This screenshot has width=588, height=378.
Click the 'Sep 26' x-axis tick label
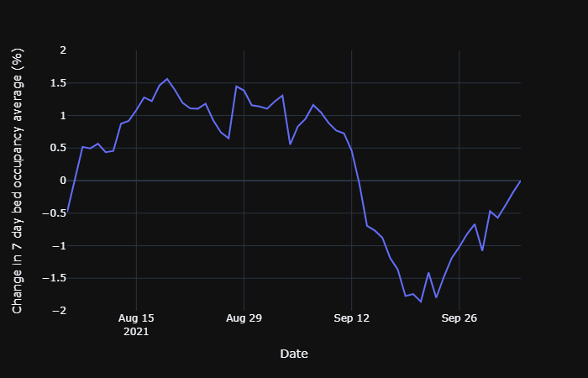[459, 318]
